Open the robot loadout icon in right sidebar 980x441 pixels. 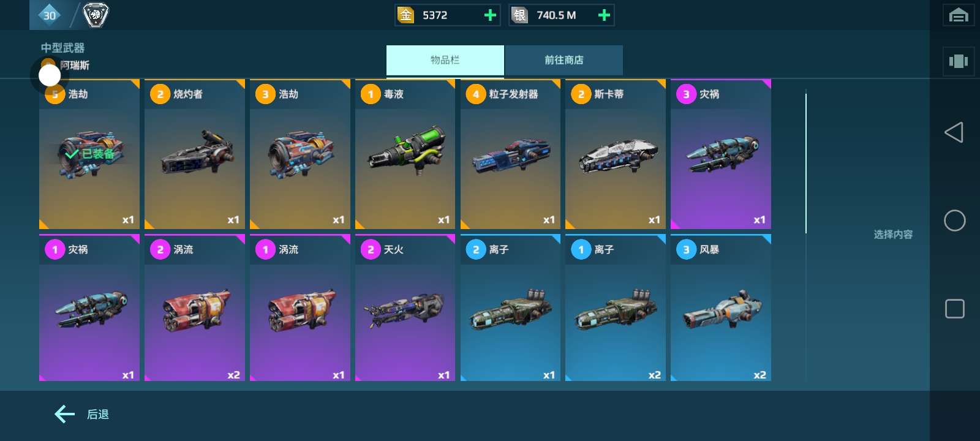coord(959,61)
